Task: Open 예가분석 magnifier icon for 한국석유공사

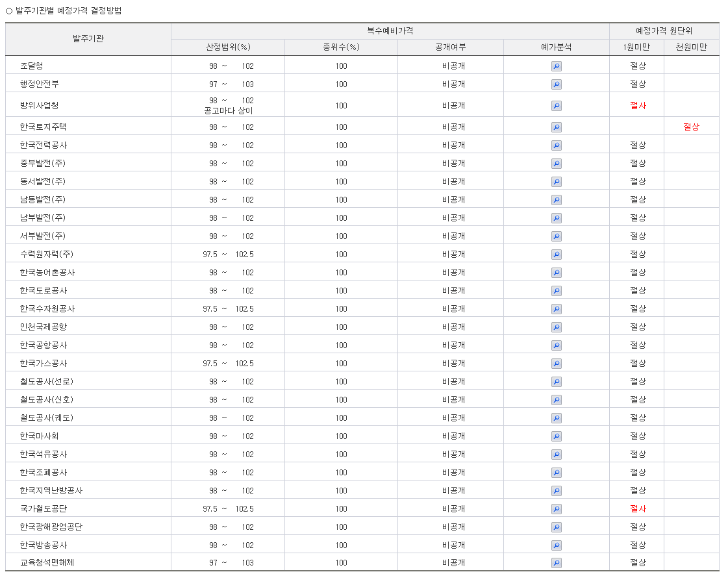Action: pos(556,454)
